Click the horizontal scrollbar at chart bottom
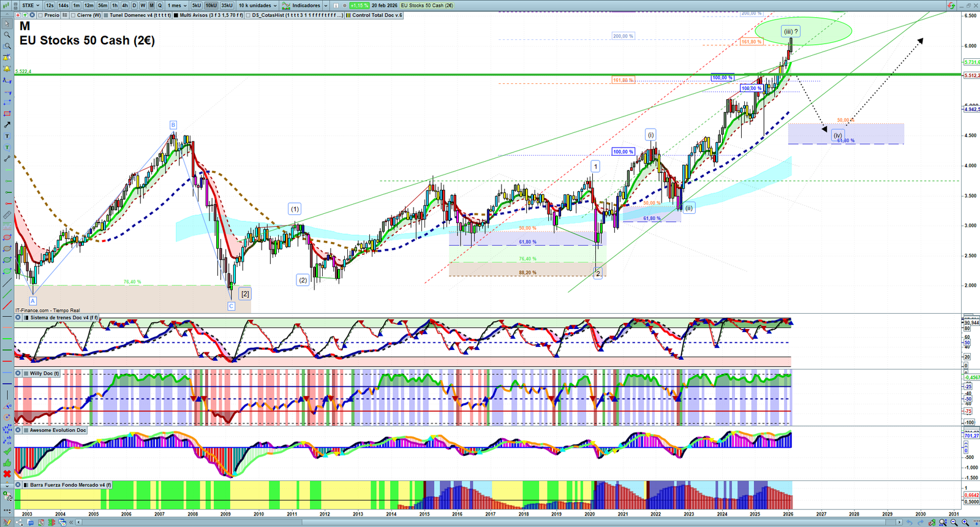Viewport: 980px width, 527px height. click(x=490, y=522)
